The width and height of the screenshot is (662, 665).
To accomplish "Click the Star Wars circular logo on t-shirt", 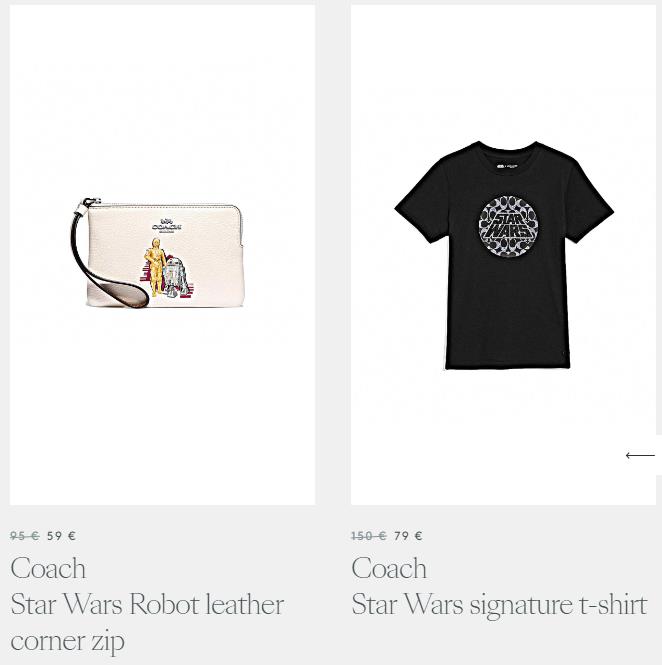I will (508, 225).
